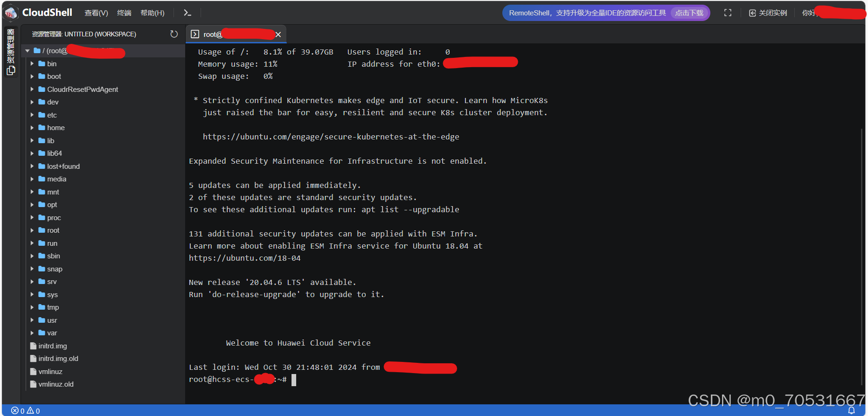Click the root folder icon
Screen dimensions: 868x416
point(42,230)
